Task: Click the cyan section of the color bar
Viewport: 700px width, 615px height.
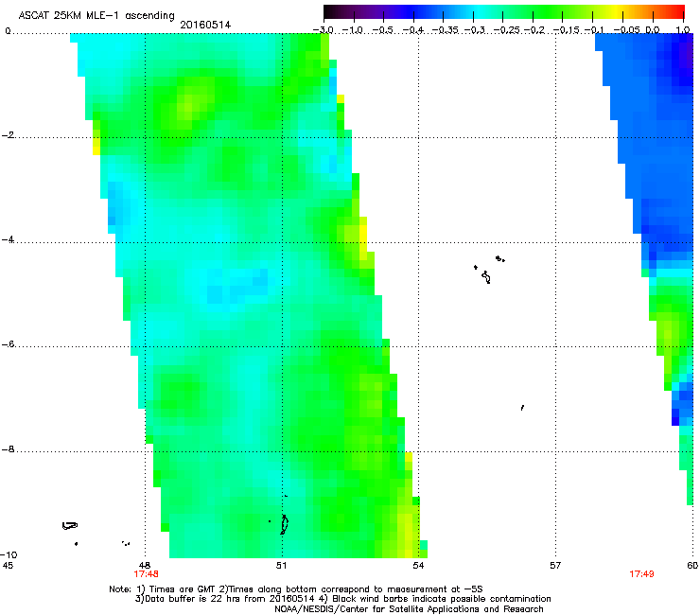Action: click(x=478, y=11)
